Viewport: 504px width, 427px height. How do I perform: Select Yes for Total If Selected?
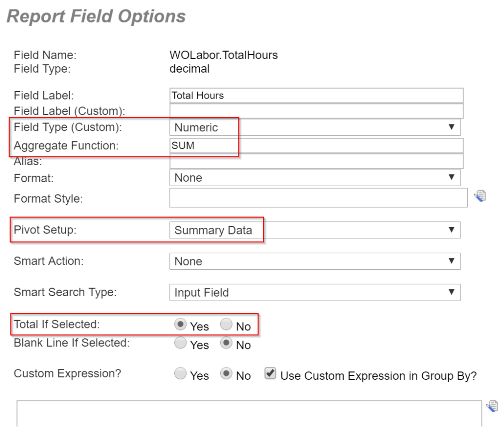180,324
